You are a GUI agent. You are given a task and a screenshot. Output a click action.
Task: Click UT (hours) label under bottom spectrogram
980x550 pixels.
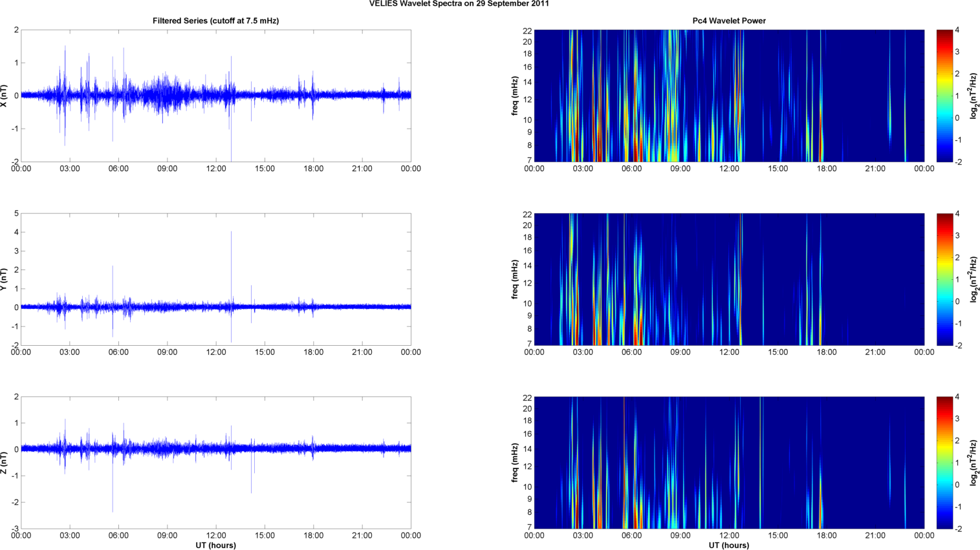point(728,545)
